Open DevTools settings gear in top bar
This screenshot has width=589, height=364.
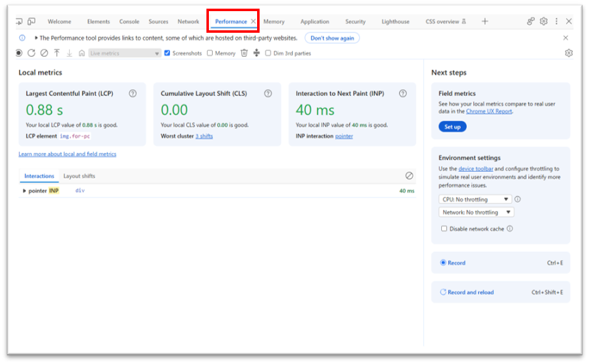click(x=543, y=22)
